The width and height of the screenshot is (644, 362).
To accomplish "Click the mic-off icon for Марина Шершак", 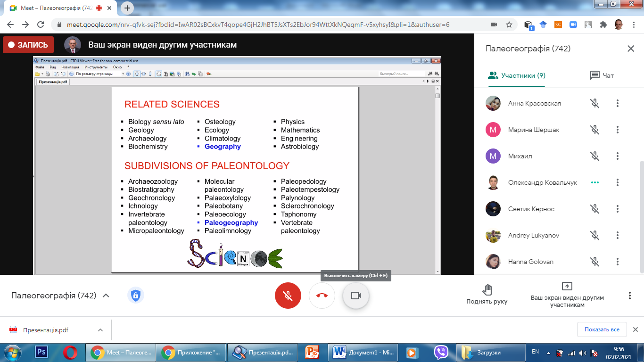I will tap(595, 130).
